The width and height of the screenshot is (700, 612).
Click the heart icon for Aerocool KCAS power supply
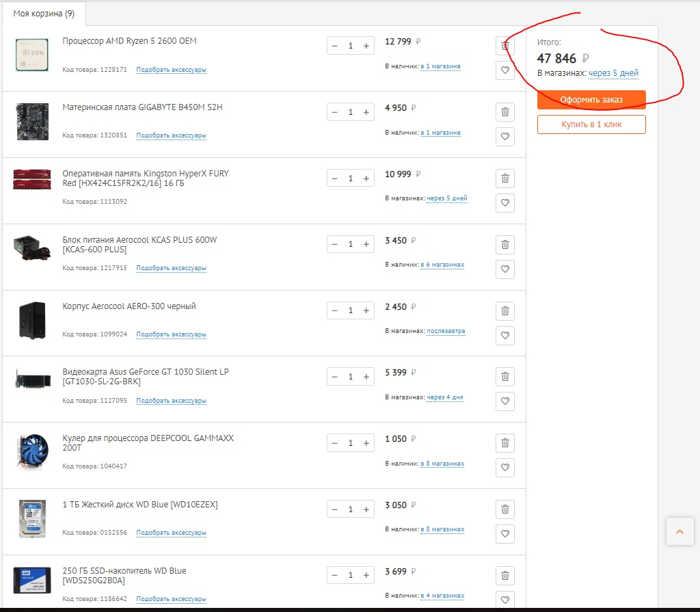pos(504,269)
